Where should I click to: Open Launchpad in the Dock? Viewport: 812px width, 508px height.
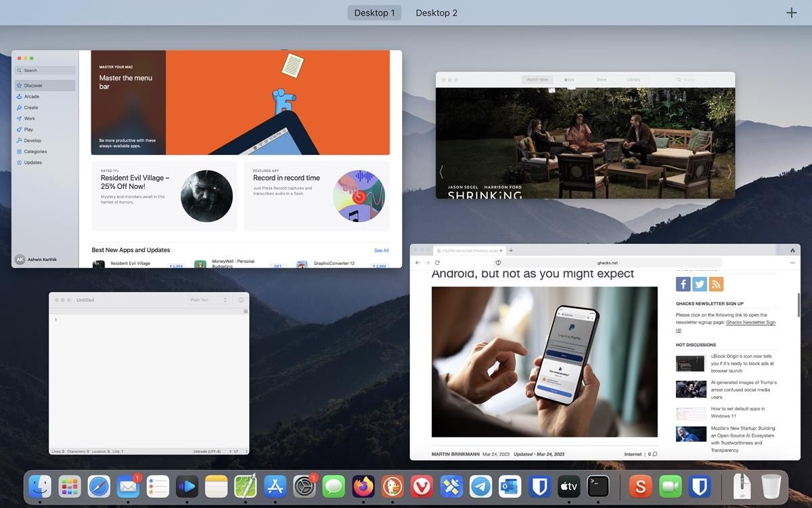click(x=69, y=486)
